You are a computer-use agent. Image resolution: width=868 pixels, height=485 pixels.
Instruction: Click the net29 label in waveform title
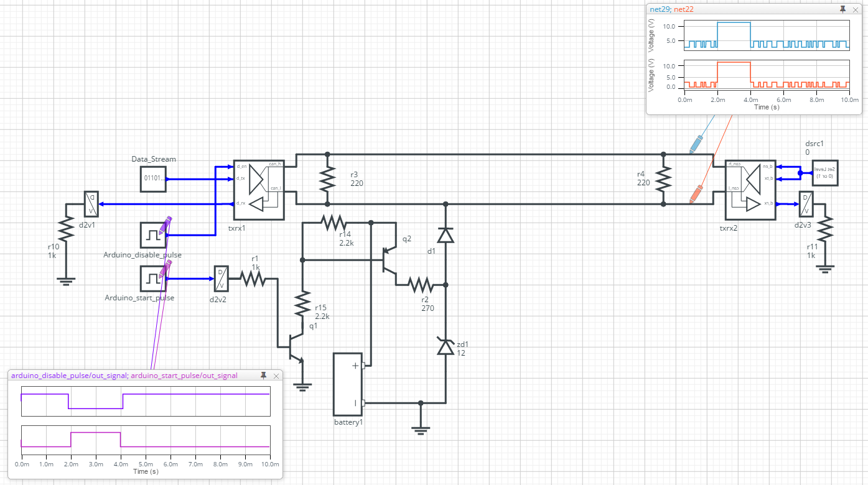(660, 9)
